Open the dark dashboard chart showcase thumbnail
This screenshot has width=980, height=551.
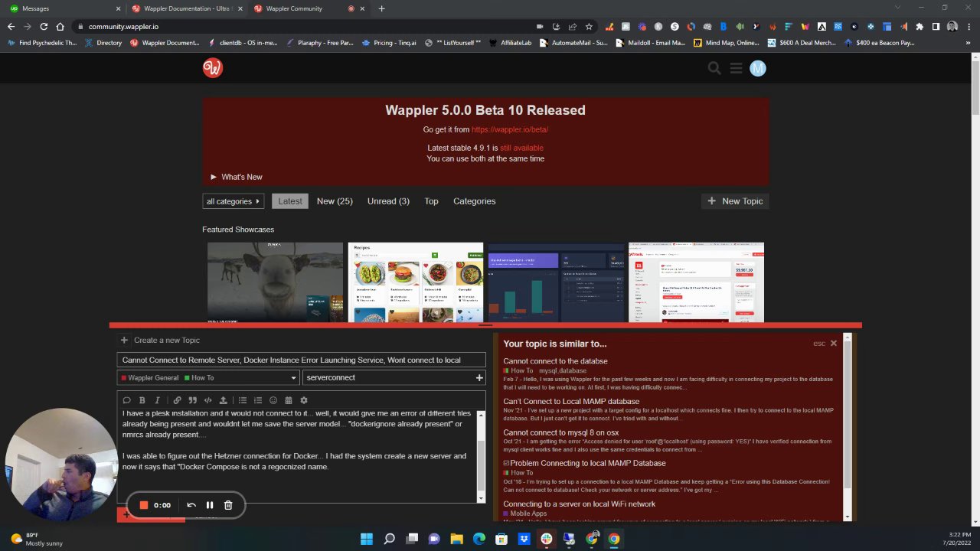tap(556, 282)
